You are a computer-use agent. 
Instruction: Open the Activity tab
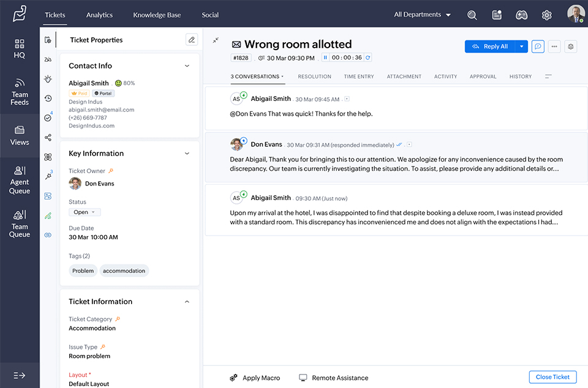[x=445, y=76]
